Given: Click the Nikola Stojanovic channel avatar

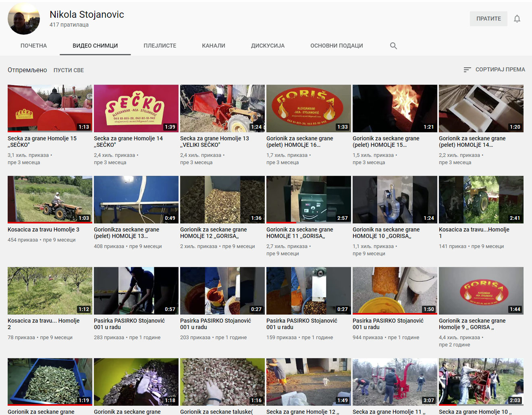Looking at the screenshot, I should 24,19.
